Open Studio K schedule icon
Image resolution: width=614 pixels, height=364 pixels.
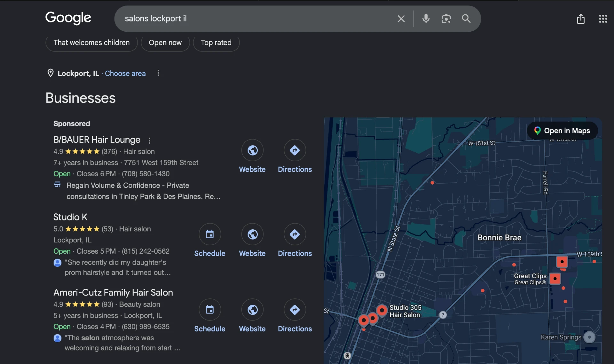coord(210,234)
